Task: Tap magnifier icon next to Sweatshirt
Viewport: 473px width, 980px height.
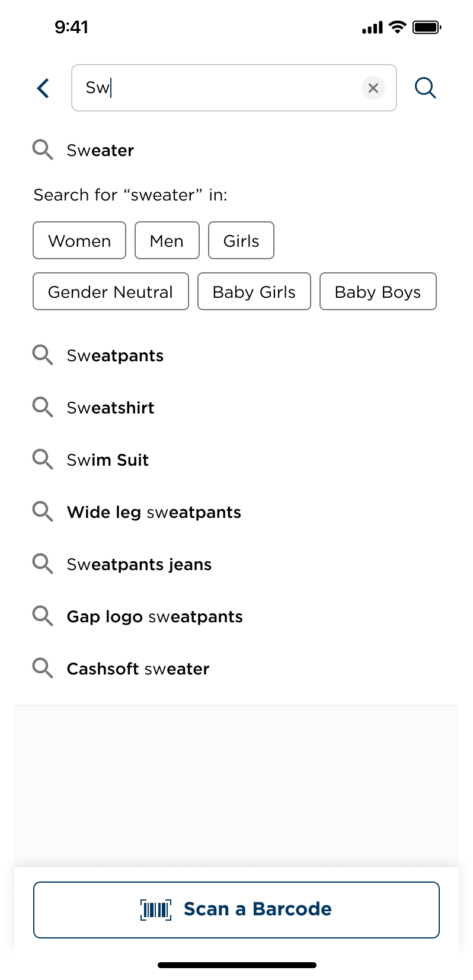Action: tap(43, 408)
